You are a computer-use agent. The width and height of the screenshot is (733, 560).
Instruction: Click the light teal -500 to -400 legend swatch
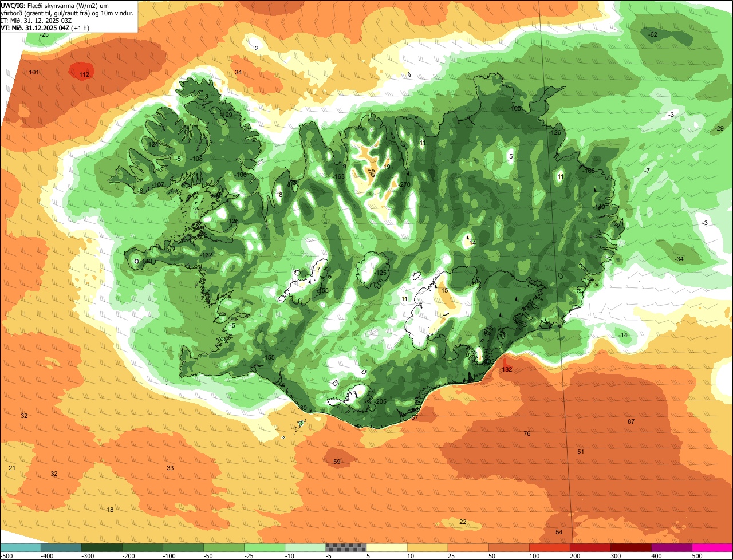[x=21, y=547]
